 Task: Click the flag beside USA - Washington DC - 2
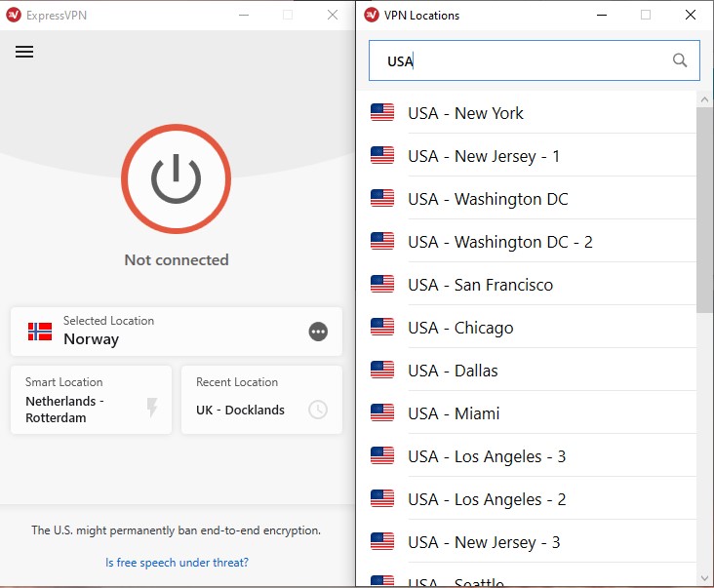382,241
